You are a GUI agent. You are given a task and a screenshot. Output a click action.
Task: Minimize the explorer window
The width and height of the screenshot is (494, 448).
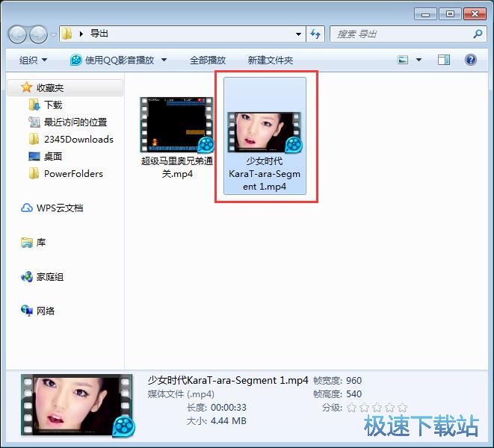425,14
